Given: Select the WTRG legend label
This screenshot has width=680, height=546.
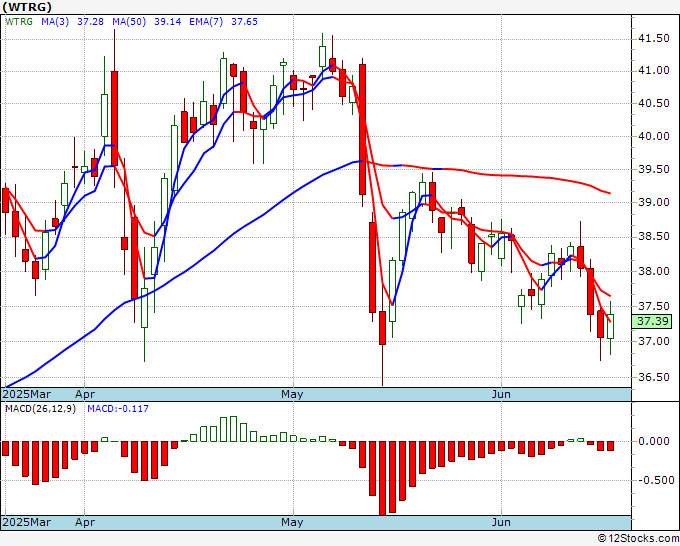Looking at the screenshot, I should [19, 21].
